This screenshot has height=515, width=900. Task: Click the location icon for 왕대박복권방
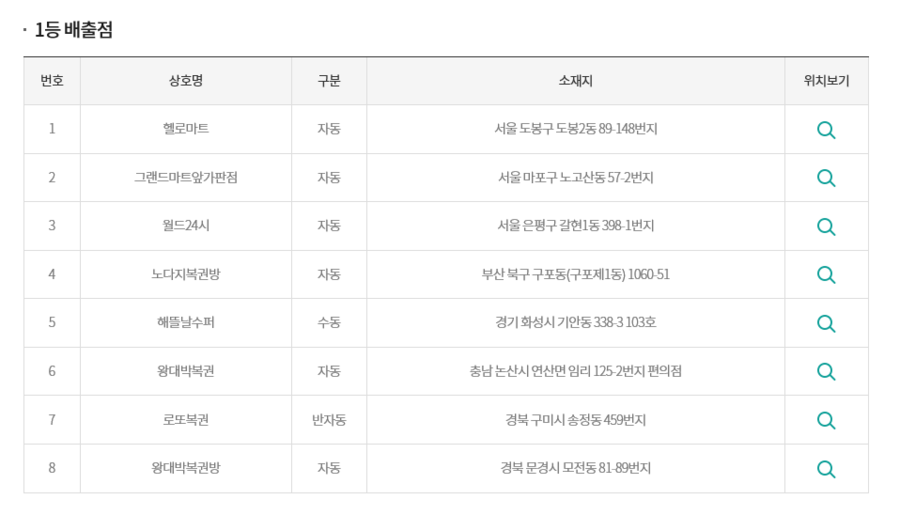pos(826,468)
